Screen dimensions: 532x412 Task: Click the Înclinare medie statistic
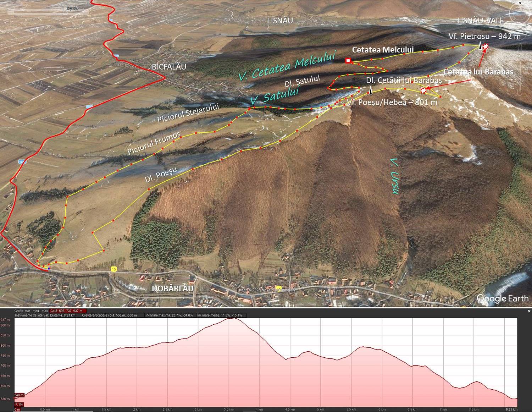click(x=220, y=315)
